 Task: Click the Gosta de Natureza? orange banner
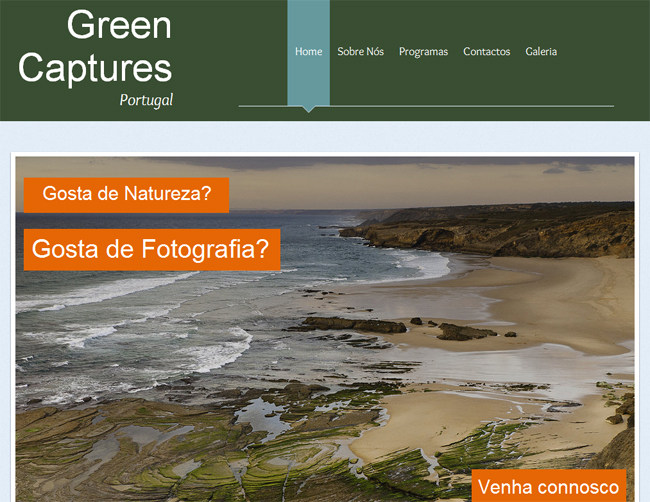click(x=127, y=195)
